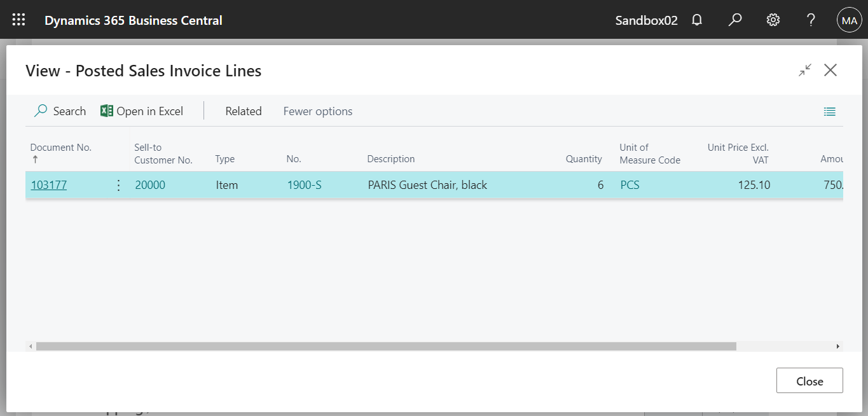Image resolution: width=868 pixels, height=416 pixels.
Task: Click the Search icon in the page toolbar
Action: pos(39,111)
